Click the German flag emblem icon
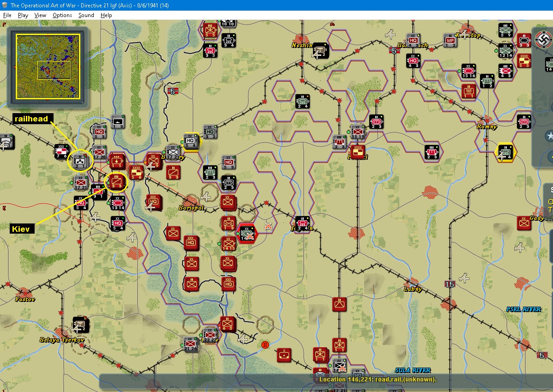The height and width of the screenshot is (392, 553). click(543, 39)
